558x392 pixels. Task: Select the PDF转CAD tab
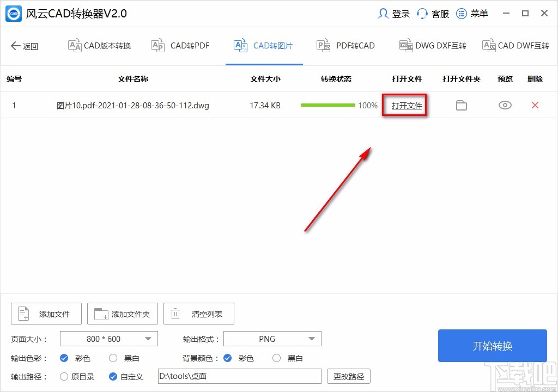tap(345, 46)
